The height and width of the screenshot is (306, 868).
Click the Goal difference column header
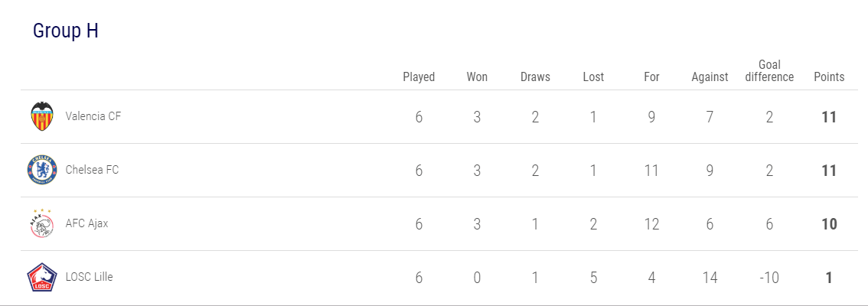769,70
